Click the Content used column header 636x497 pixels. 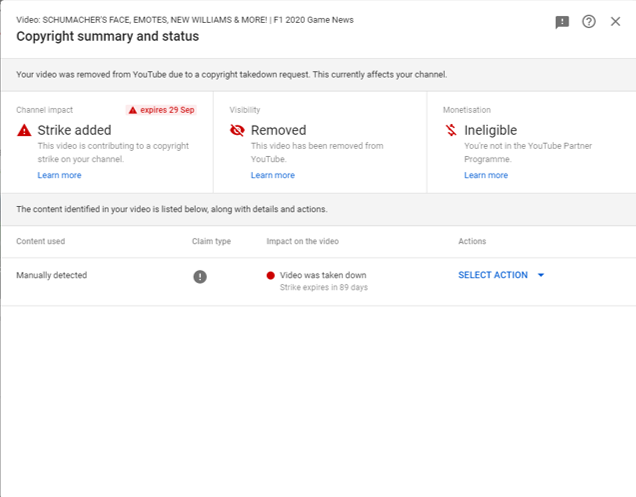(41, 241)
